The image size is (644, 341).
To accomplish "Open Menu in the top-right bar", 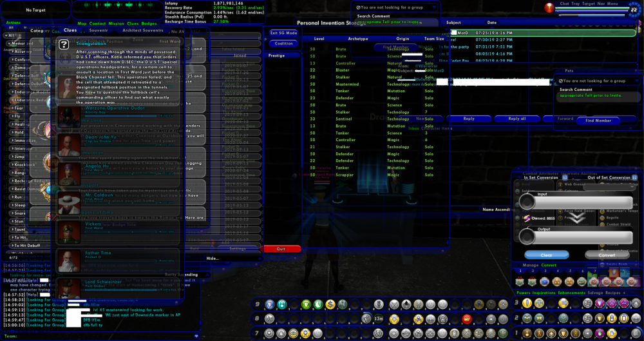I will pos(612,4).
